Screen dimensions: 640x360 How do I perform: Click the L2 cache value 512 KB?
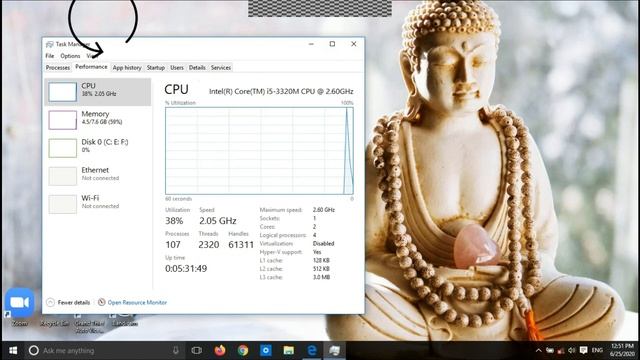point(321,269)
